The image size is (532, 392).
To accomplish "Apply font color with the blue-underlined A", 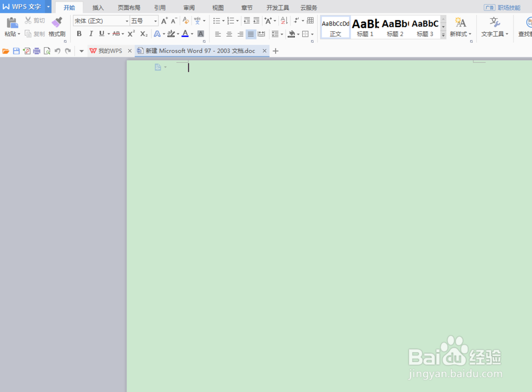I will (x=185, y=34).
